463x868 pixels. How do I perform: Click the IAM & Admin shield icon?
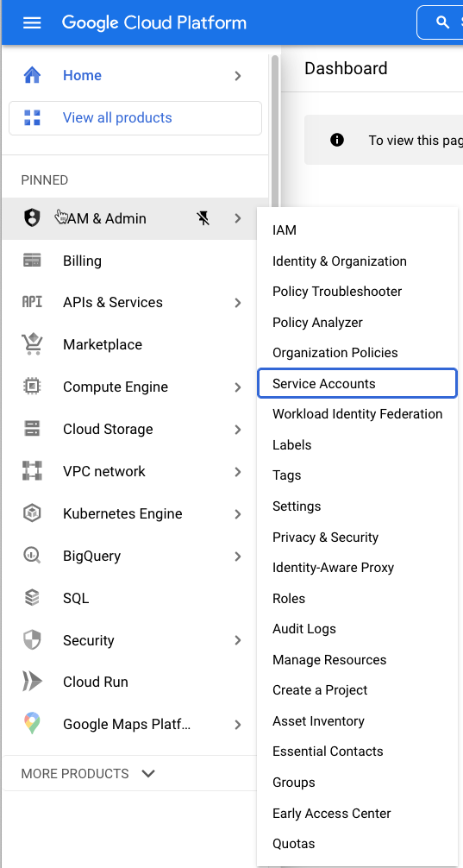pos(32,218)
